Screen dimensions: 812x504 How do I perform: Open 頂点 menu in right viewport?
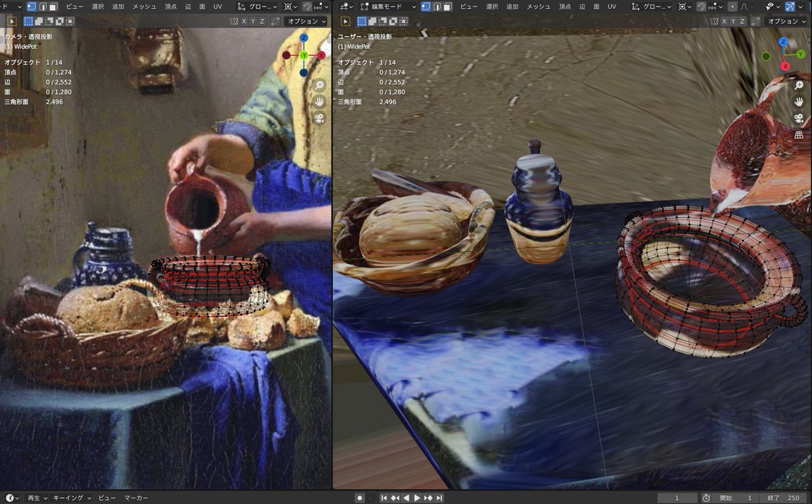tap(565, 7)
